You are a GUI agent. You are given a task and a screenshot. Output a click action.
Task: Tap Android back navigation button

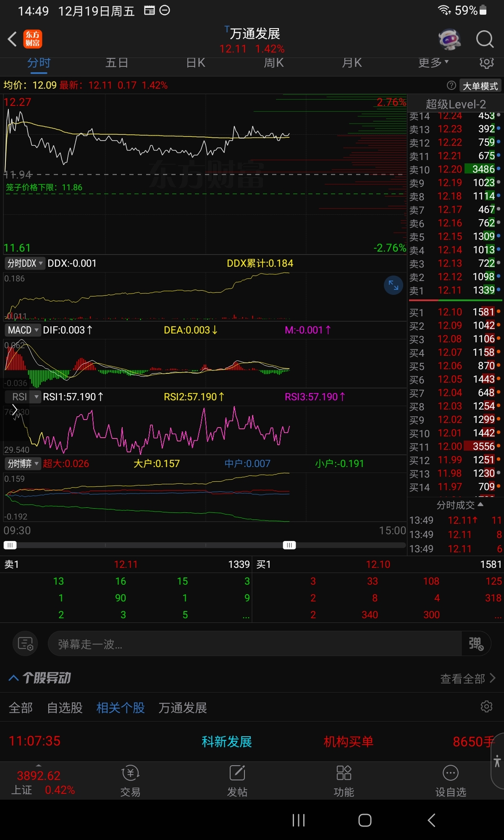pyautogui.click(x=431, y=820)
